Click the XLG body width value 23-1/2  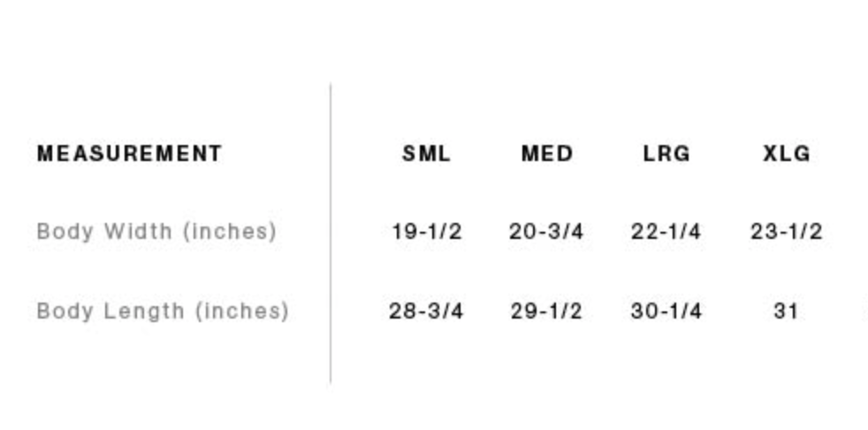point(786,232)
